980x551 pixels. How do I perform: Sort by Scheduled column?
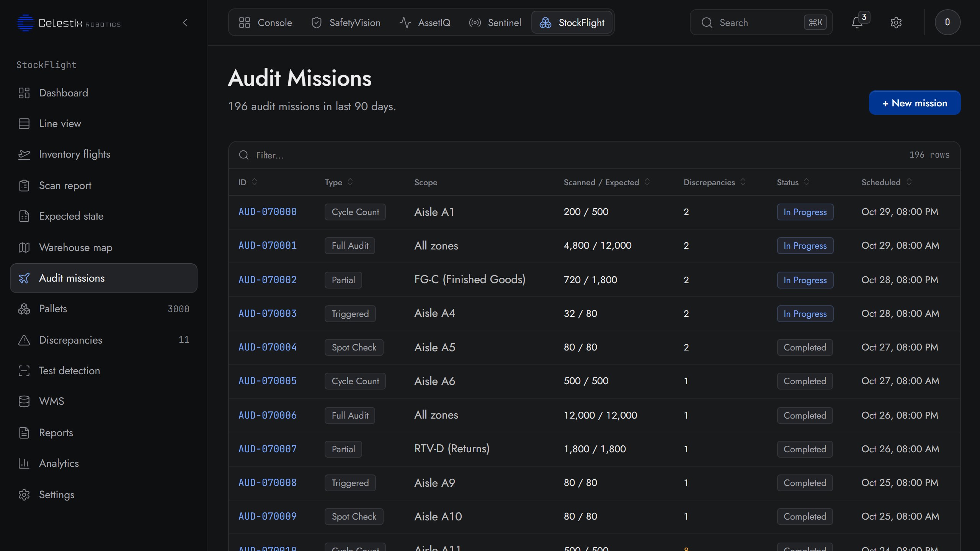[x=886, y=182]
